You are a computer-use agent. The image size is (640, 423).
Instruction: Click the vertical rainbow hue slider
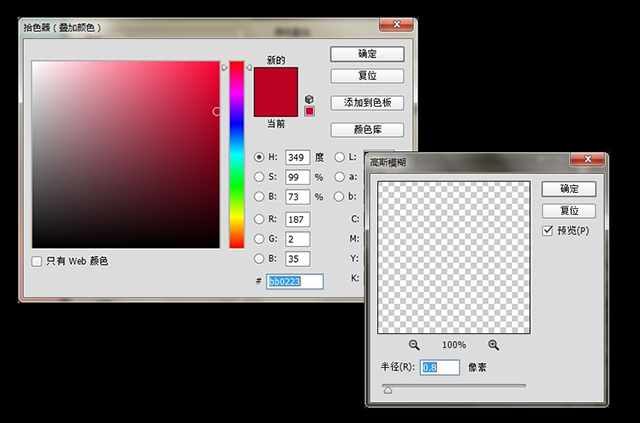237,155
